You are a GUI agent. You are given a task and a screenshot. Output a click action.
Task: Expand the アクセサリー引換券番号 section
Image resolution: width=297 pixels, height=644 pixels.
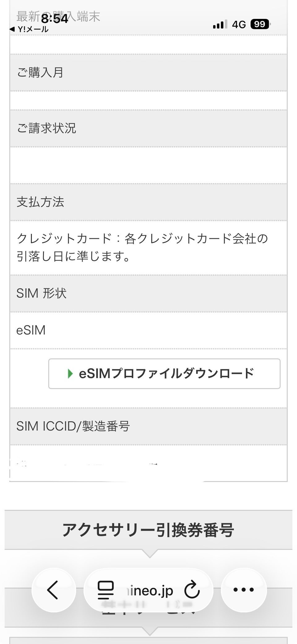(x=148, y=530)
